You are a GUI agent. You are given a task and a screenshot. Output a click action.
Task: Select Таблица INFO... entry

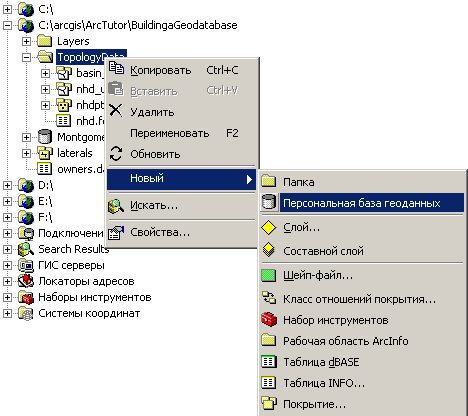click(362, 383)
